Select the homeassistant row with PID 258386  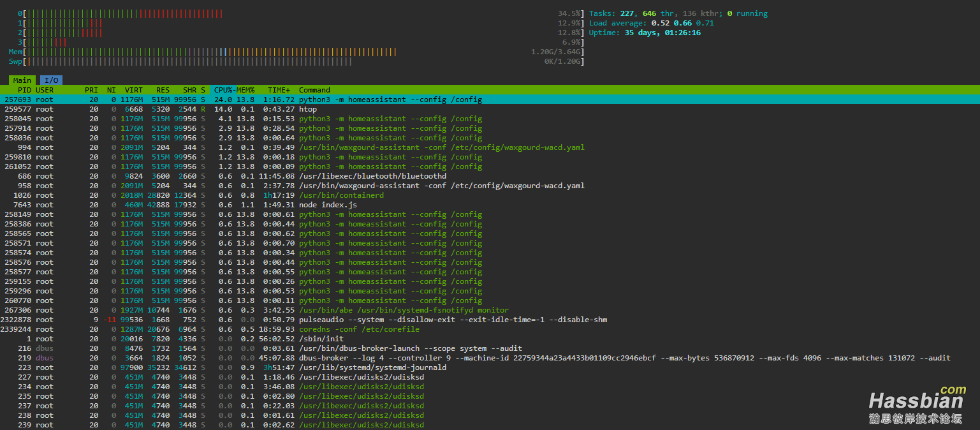point(490,224)
